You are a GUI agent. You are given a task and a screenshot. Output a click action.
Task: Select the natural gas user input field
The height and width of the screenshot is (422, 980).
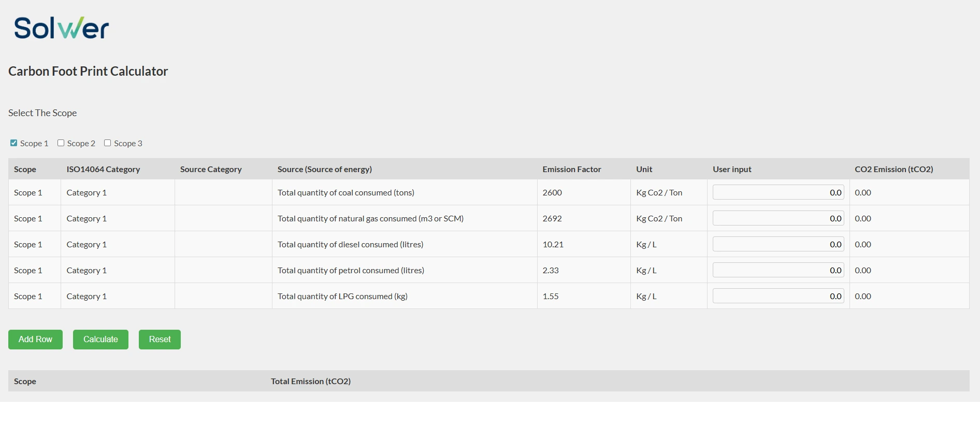coord(777,218)
